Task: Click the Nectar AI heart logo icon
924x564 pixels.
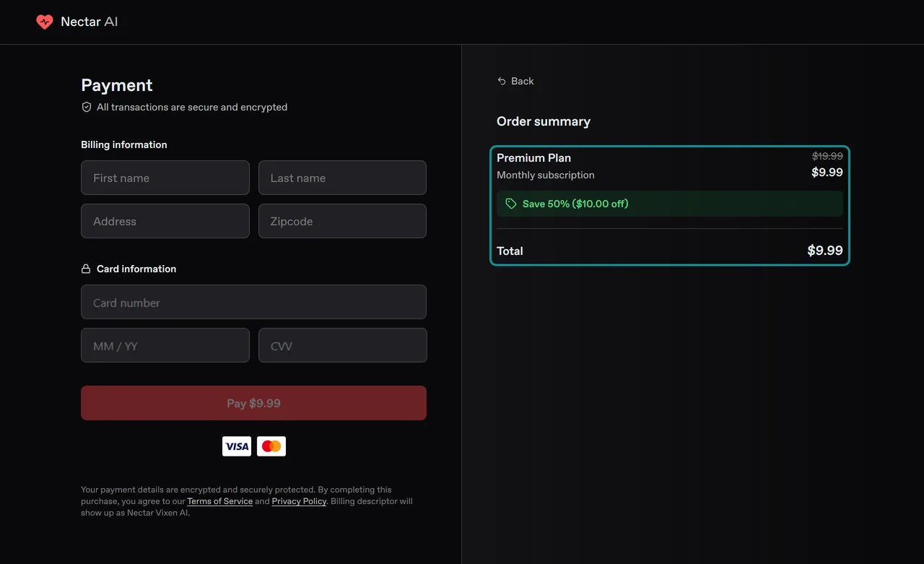Action: tap(45, 22)
